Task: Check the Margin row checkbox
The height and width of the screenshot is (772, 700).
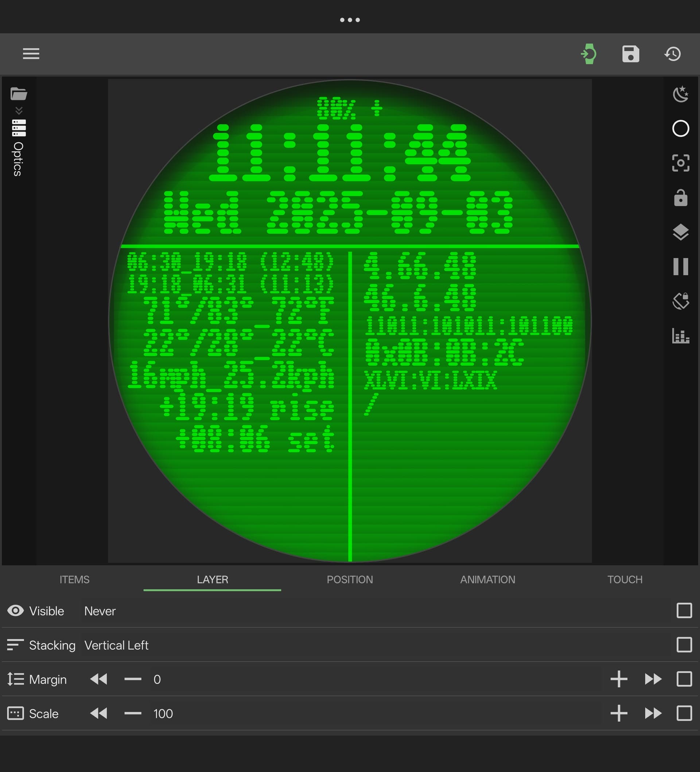Action: coord(684,679)
